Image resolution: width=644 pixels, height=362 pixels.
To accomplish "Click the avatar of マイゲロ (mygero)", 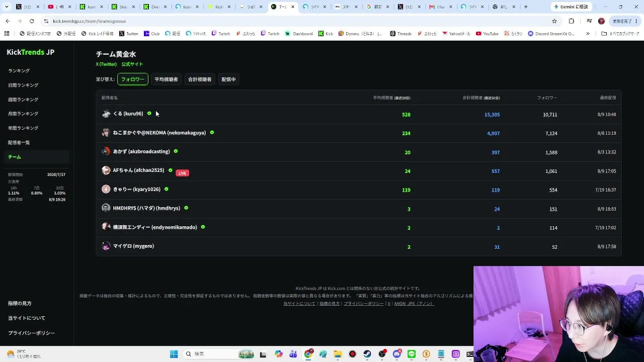I will click(106, 246).
